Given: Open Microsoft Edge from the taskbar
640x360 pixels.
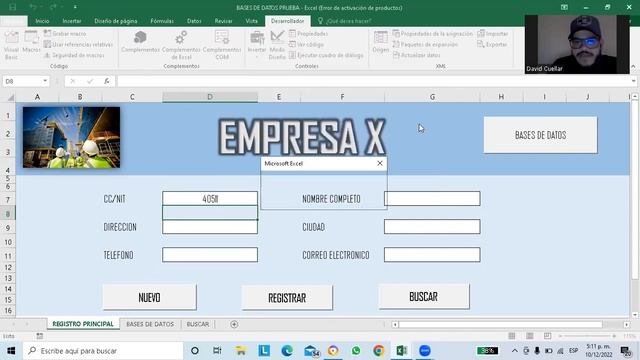Looking at the screenshot, I should [287, 351].
